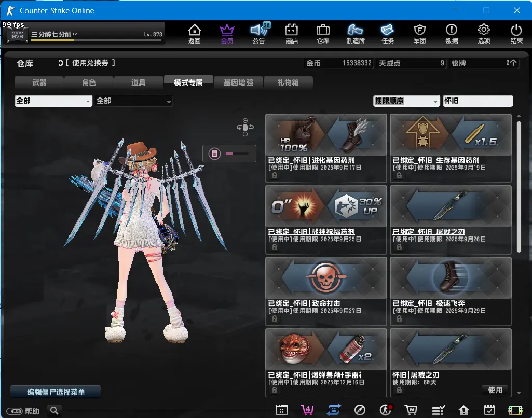This screenshot has width=532, height=418.
Task: Click the 已绑定_怀旧|爆弹兽颅+手雷 item name
Action: tap(315, 374)
